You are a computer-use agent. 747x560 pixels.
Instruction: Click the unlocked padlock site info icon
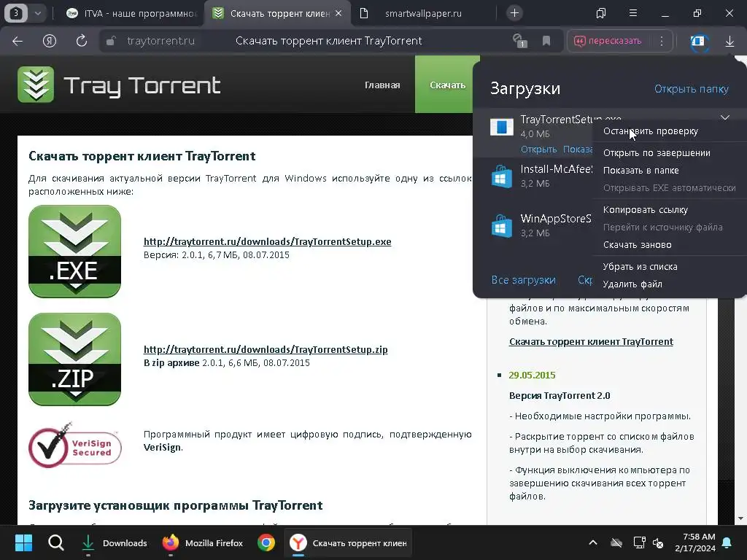[x=111, y=41]
